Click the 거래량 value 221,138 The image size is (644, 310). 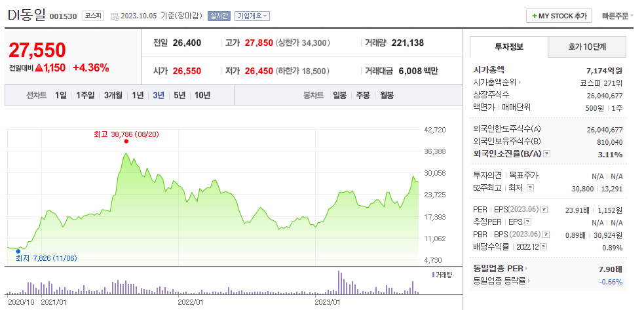coord(408,43)
